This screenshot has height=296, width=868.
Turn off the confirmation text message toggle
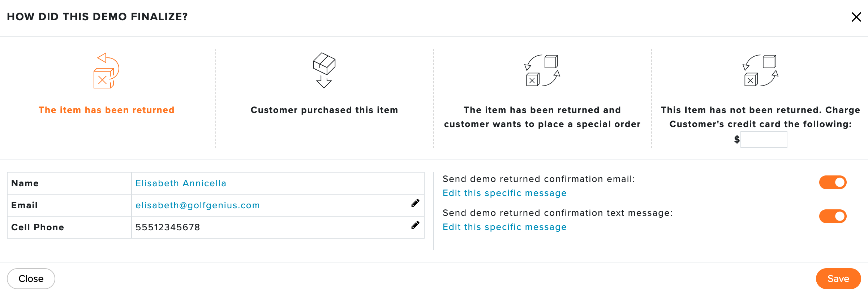(833, 216)
